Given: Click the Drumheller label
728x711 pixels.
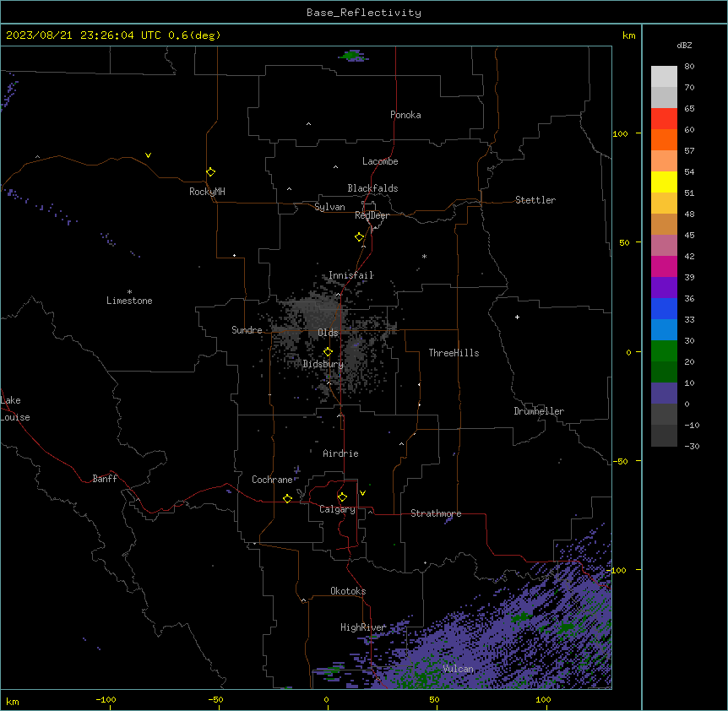Looking at the screenshot, I should 539,411.
